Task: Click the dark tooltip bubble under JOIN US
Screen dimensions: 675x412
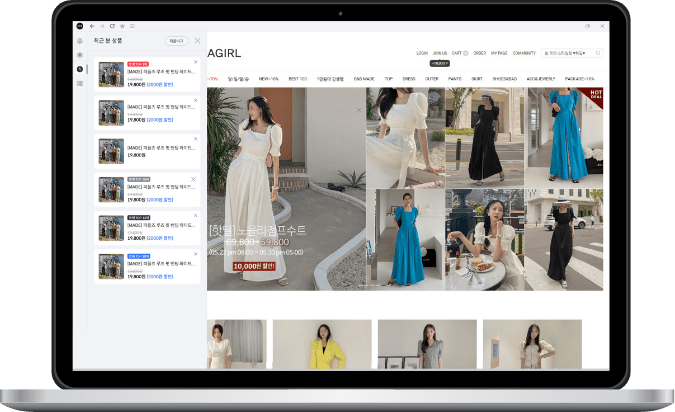Action: [440, 63]
